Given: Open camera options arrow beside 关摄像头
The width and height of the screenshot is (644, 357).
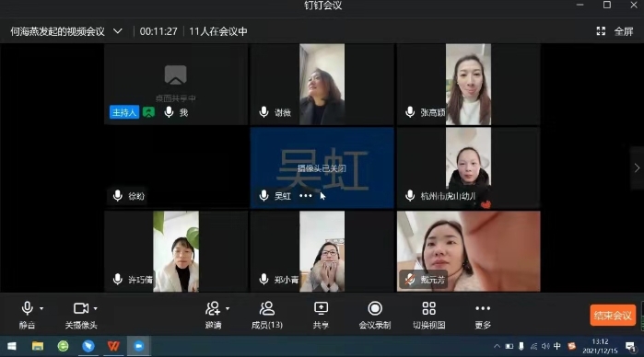Looking at the screenshot, I should pyautogui.click(x=95, y=308).
